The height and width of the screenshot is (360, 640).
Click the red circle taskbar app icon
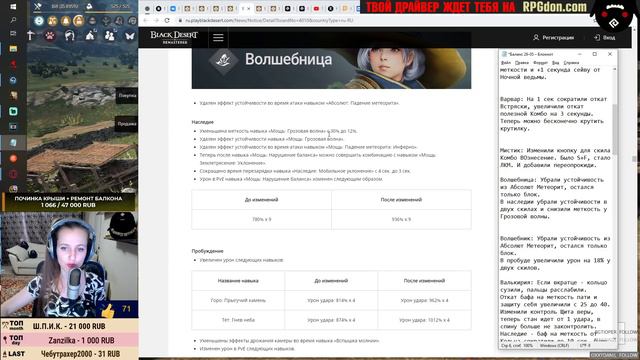click(x=13, y=158)
